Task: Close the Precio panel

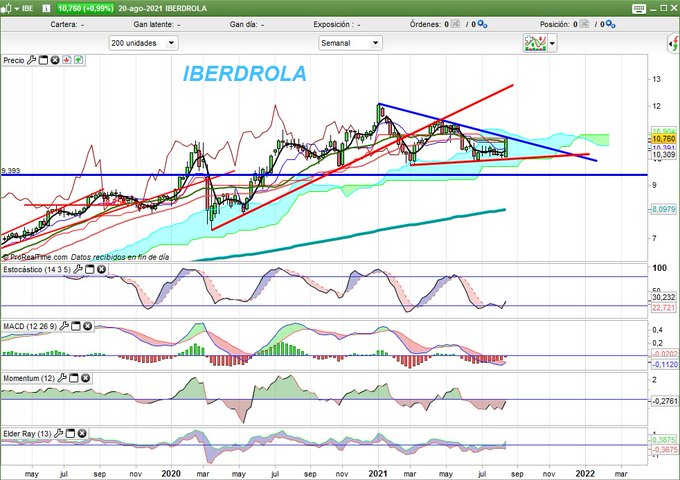Action: pos(55,60)
